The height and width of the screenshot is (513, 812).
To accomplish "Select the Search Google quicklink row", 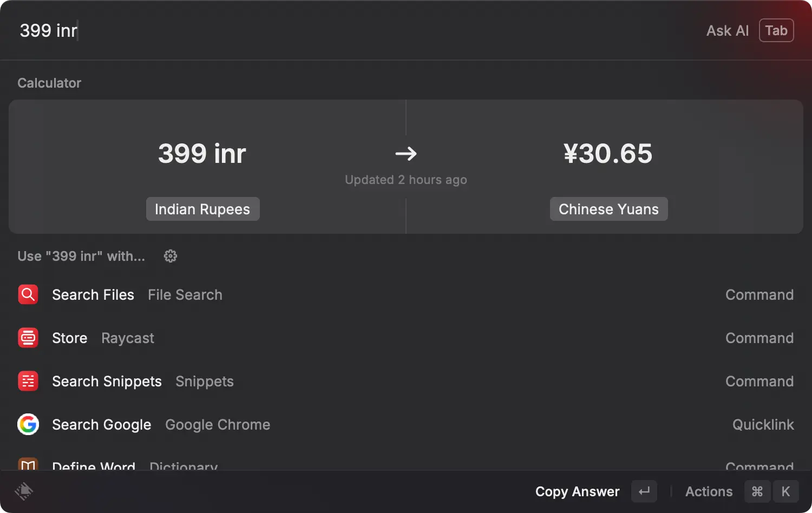I will [379, 424].
